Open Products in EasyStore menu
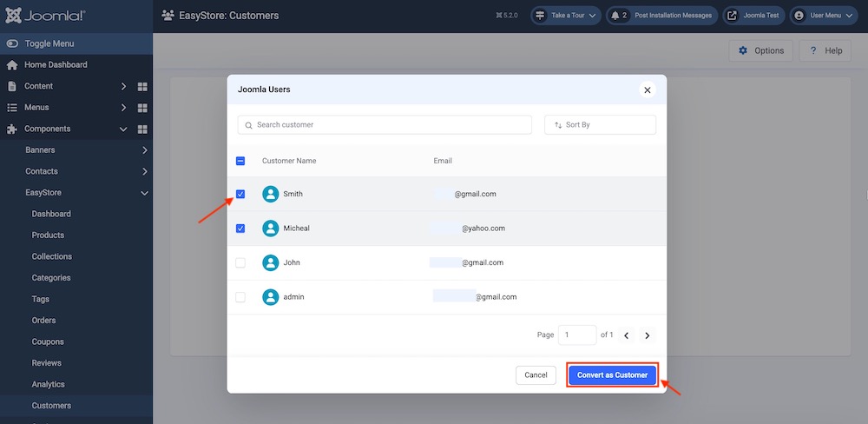 (x=48, y=235)
